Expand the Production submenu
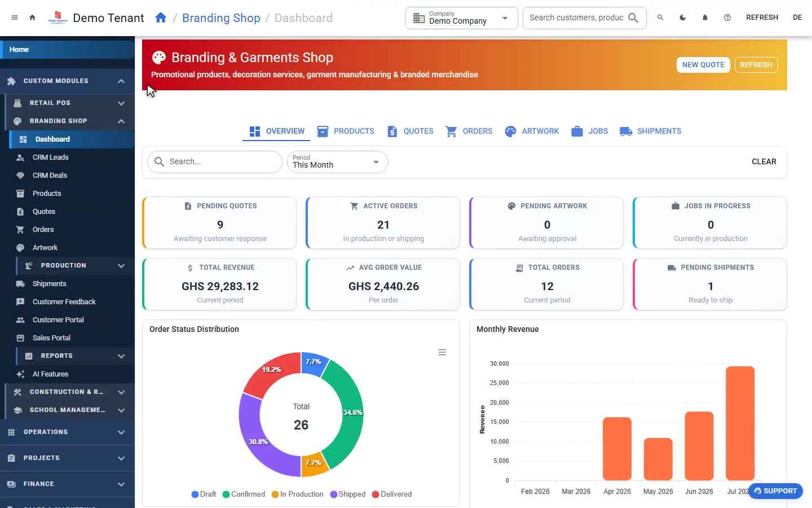Screen dimensions: 812x508 coord(76,266)
